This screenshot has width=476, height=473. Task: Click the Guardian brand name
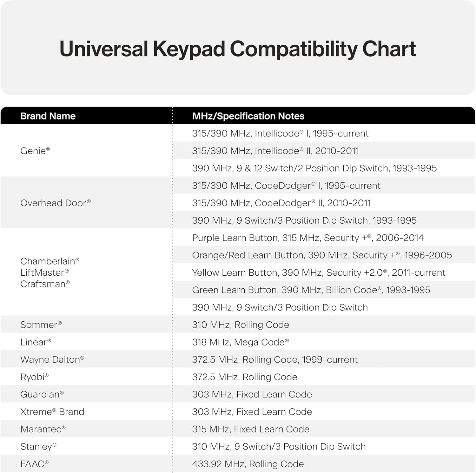point(42,394)
